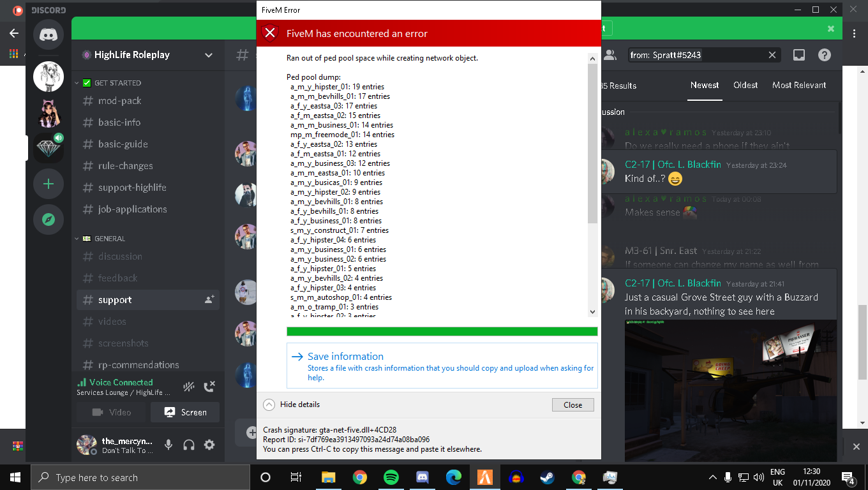The height and width of the screenshot is (490, 868).
Task: Deafen with headphones icon
Action: tap(189, 445)
